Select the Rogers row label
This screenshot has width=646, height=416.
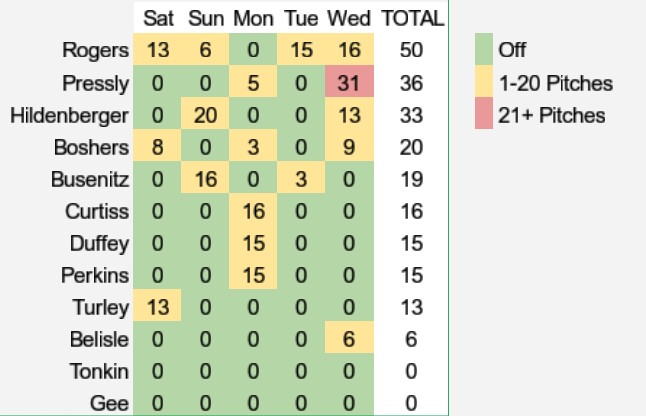tap(95, 50)
